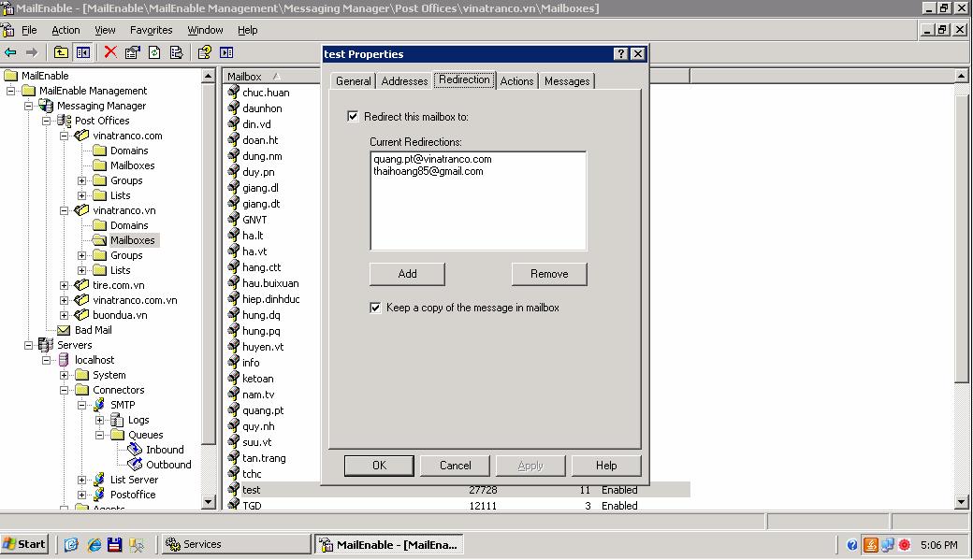Switch to the Actions tab
973x560 pixels.
pos(516,81)
